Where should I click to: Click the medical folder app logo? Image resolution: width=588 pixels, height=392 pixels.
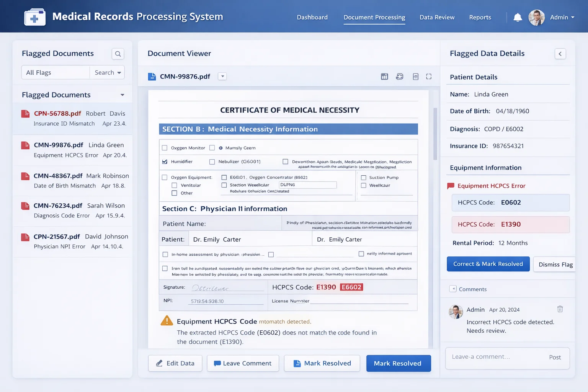coord(35,17)
